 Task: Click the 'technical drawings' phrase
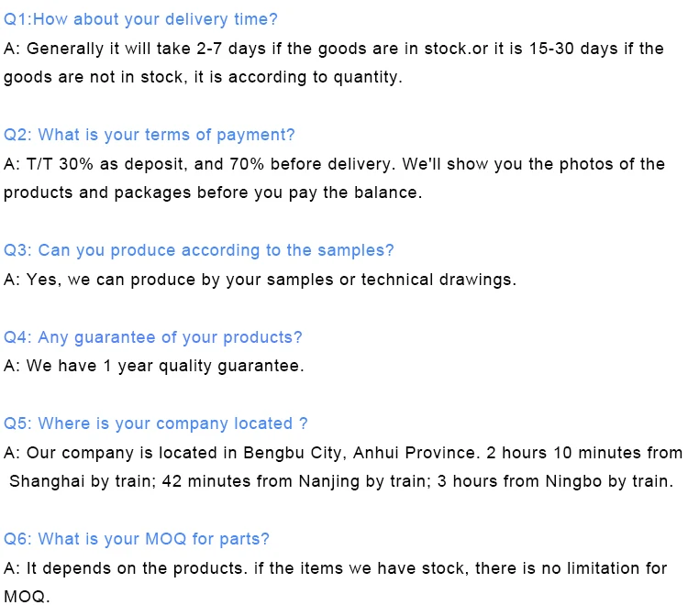[438, 280]
